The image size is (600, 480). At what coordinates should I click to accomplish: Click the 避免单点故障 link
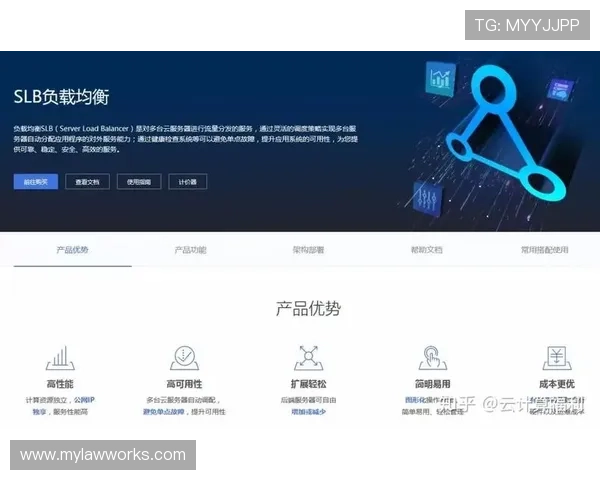tap(164, 412)
